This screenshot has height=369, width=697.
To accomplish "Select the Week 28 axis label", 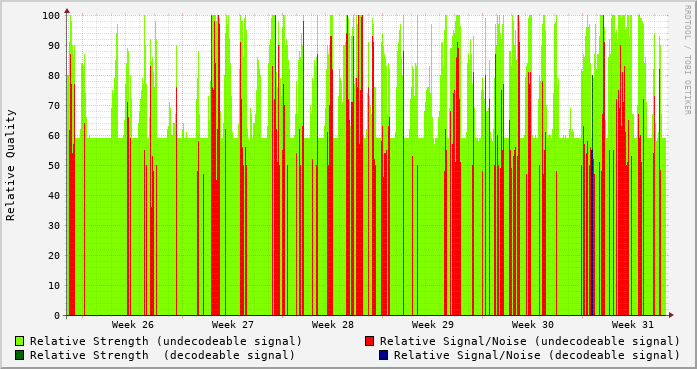I will (x=332, y=325).
